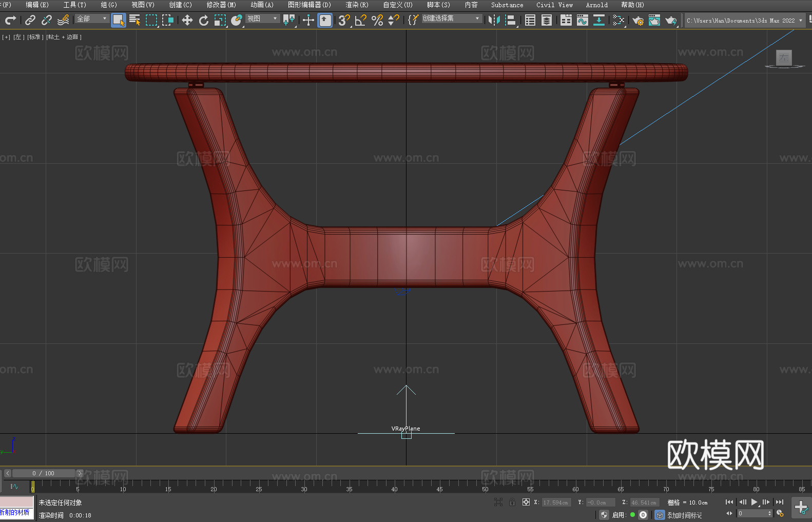
Task: Activate the Select Object tool
Action: click(x=119, y=20)
